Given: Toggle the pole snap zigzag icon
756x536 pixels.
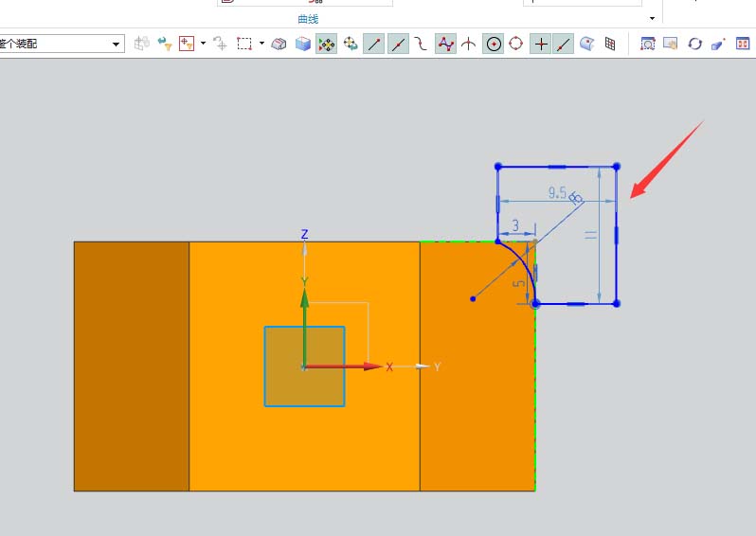Looking at the screenshot, I should coord(445,44).
